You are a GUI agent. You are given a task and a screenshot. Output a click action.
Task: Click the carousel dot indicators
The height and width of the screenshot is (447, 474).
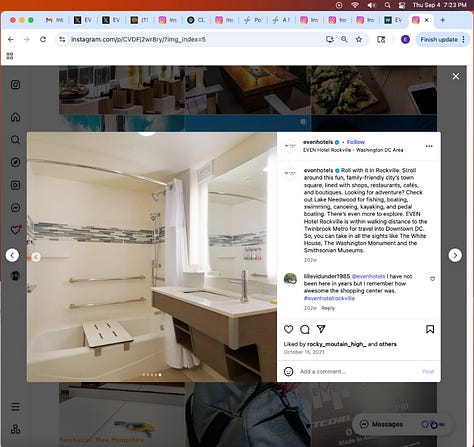point(152,375)
